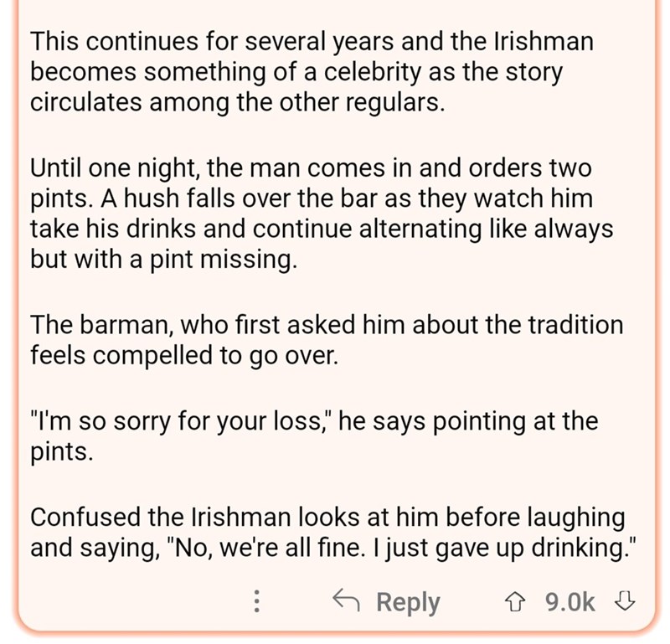Screen dimensions: 670x644
Task: Click the line 'but with a pint missing'
Action: (163, 260)
